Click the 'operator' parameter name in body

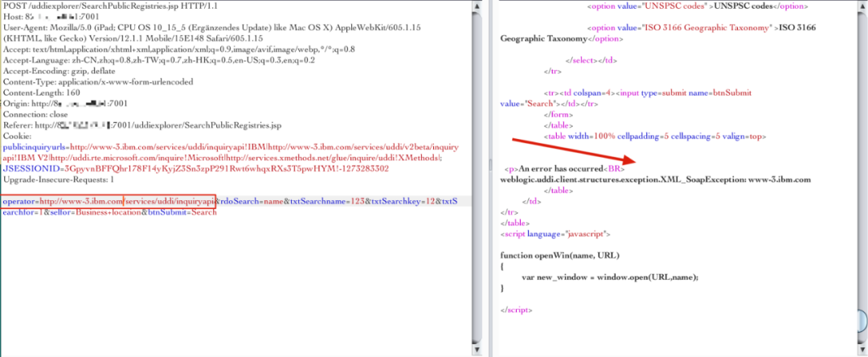pyautogui.click(x=18, y=201)
